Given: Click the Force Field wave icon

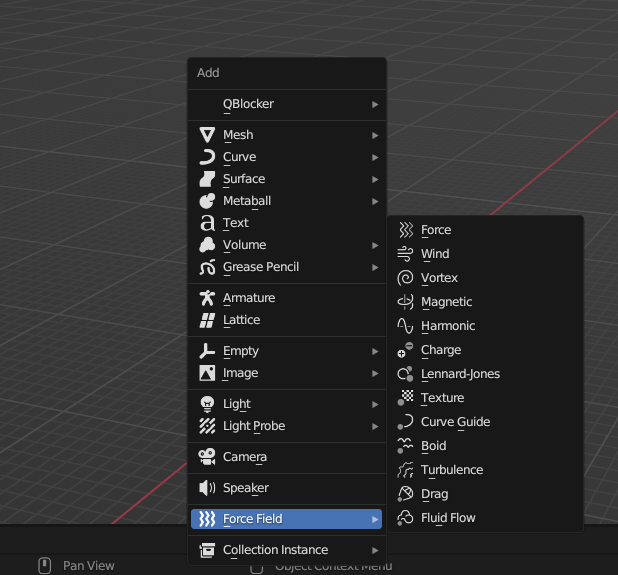Looking at the screenshot, I should (x=207, y=519).
